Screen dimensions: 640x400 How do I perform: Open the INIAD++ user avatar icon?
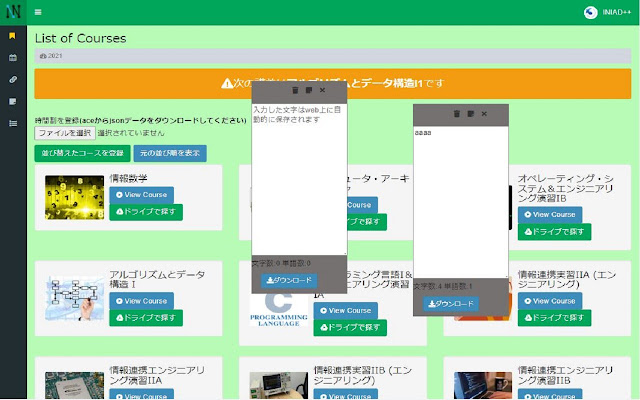590,13
